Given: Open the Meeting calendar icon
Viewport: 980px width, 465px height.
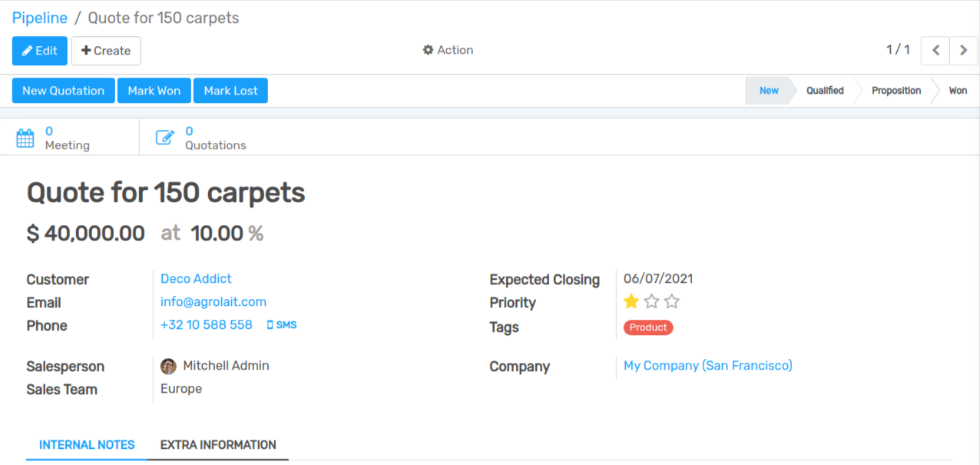Looking at the screenshot, I should point(25,138).
